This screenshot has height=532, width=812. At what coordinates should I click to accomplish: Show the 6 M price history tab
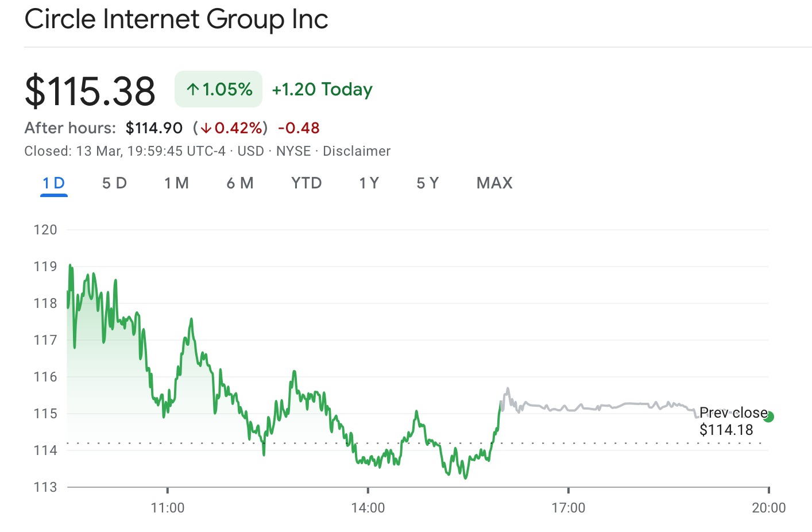[x=240, y=183]
